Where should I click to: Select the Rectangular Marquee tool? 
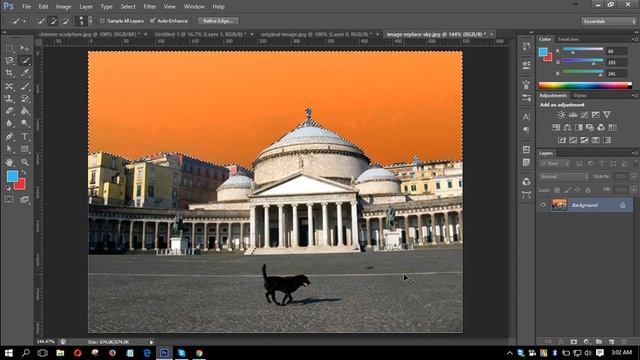click(x=9, y=48)
